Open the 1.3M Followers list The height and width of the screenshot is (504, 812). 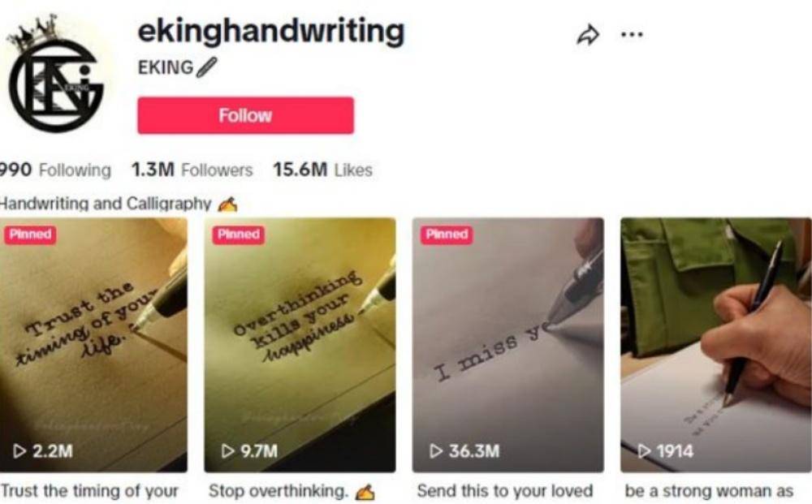pos(192,170)
